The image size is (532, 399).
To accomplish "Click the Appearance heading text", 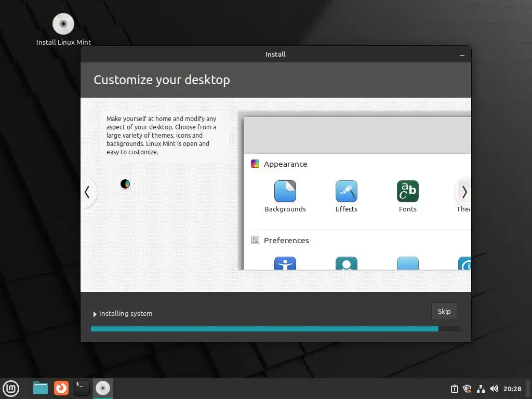I will pyautogui.click(x=285, y=164).
